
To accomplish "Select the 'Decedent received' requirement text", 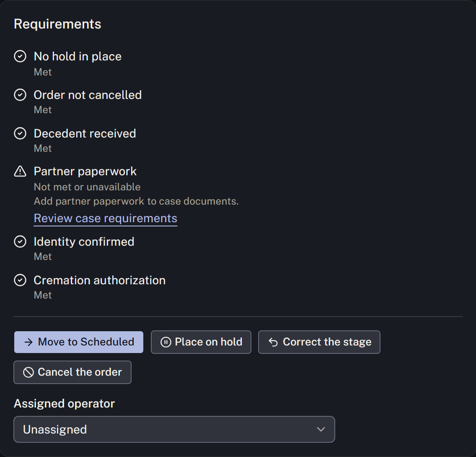I will [85, 134].
